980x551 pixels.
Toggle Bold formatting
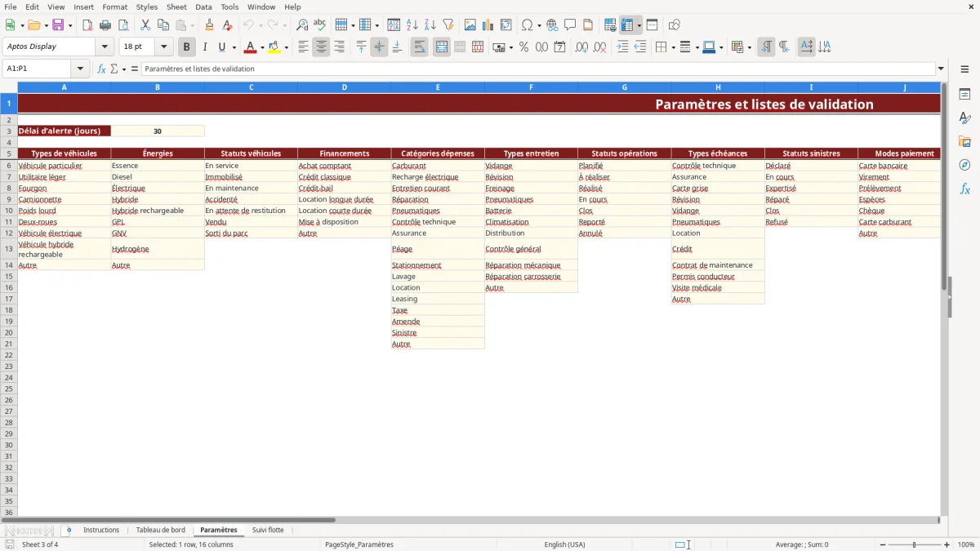(x=187, y=47)
